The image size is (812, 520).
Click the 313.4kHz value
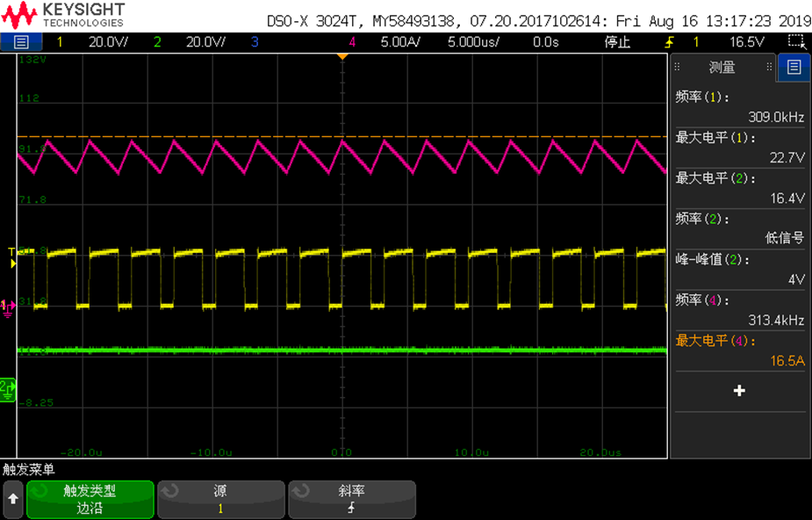(776, 320)
